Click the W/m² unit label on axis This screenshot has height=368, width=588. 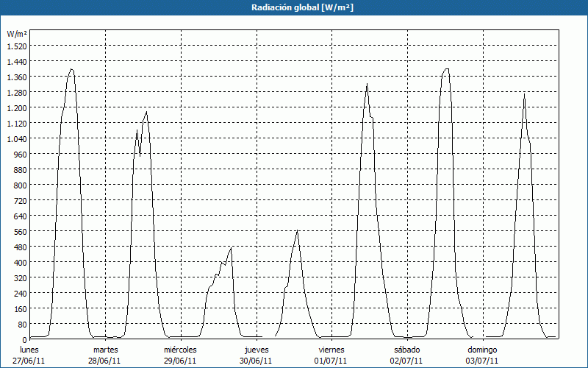[17, 34]
